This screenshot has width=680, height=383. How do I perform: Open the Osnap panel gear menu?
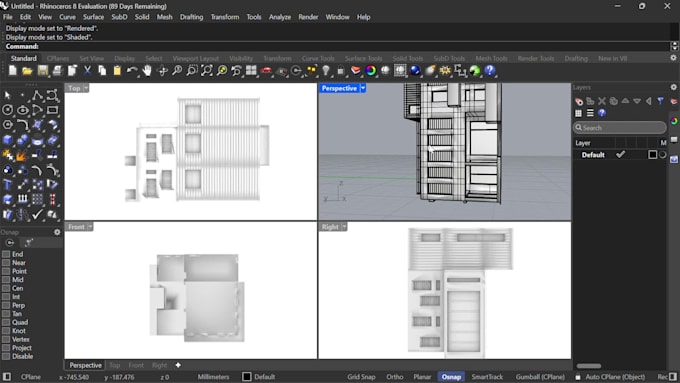coord(57,232)
